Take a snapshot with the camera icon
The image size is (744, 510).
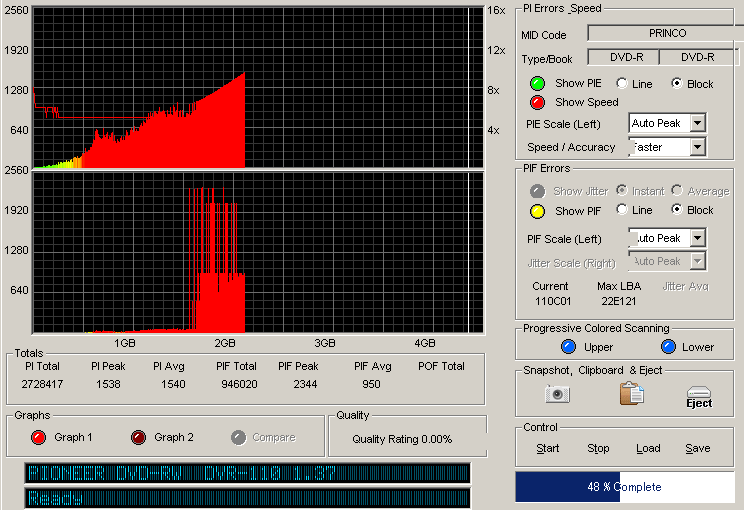click(x=558, y=394)
